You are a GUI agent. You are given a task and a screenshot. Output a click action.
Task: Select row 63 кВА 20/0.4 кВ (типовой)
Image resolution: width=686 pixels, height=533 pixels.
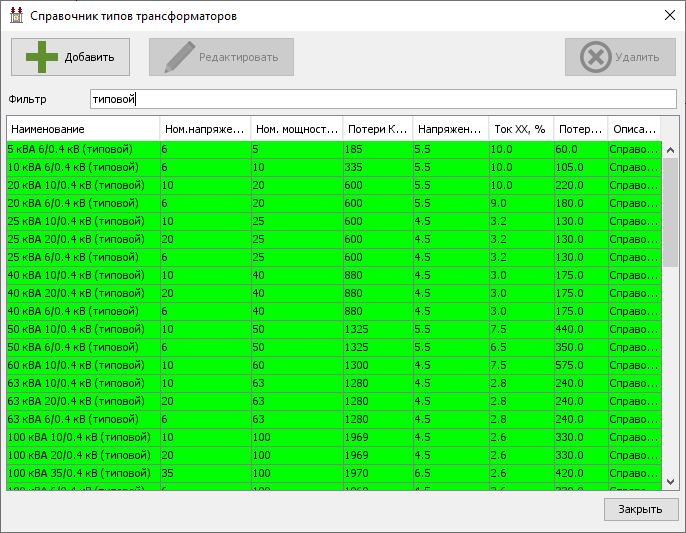334,401
